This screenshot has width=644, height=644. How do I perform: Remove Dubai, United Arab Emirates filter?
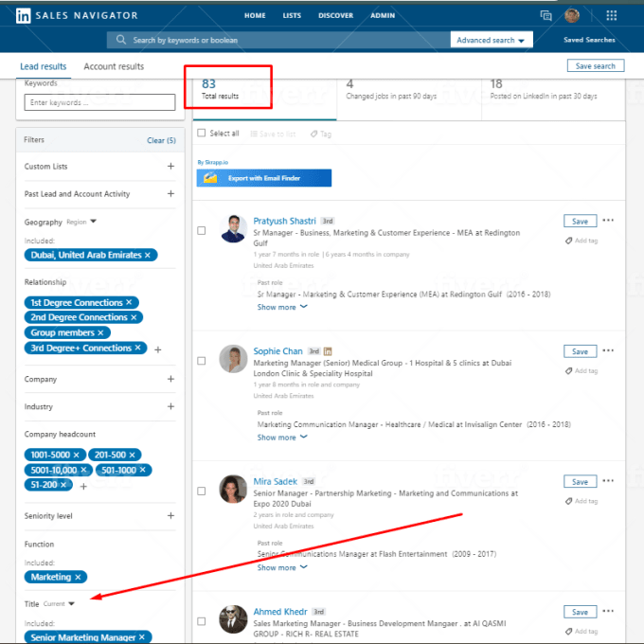pos(148,255)
